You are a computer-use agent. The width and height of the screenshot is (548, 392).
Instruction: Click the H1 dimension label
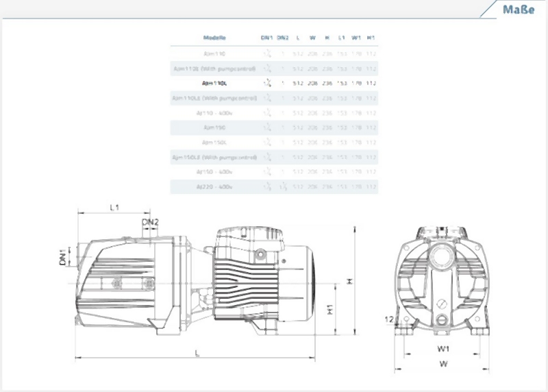pos(330,309)
